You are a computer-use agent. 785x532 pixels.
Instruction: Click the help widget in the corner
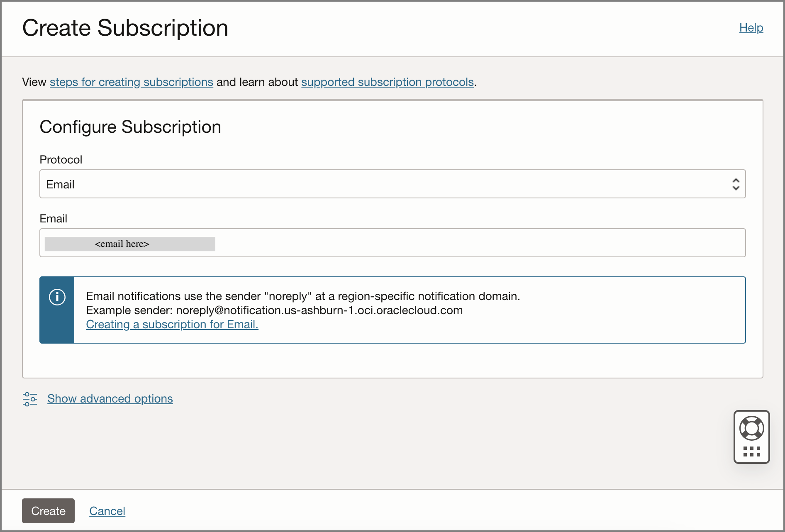[x=752, y=437]
